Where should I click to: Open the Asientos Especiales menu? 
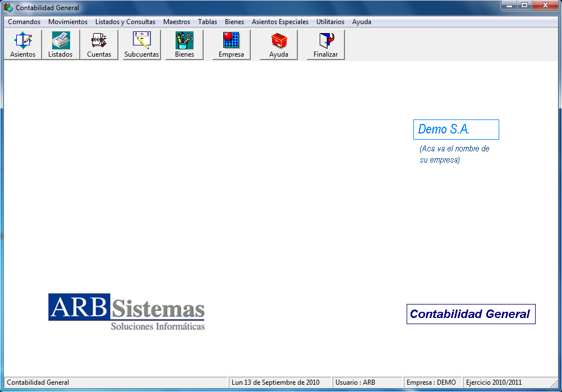click(280, 22)
